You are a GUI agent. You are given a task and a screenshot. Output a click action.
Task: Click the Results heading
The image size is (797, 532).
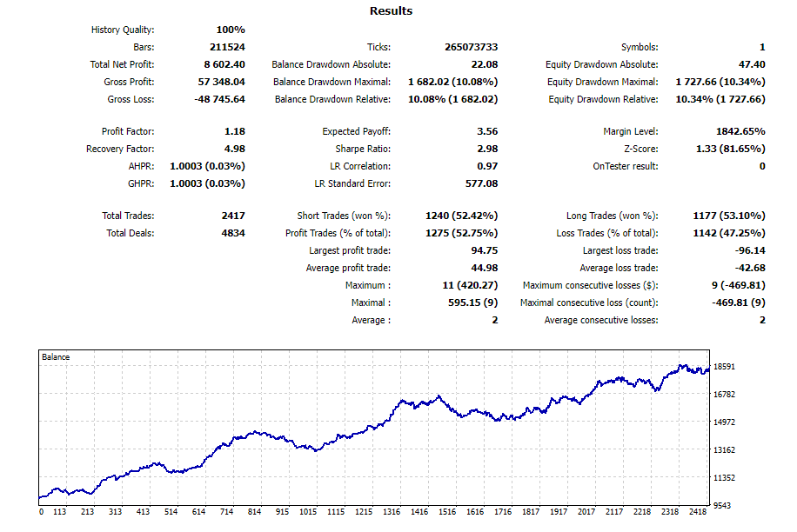point(391,11)
